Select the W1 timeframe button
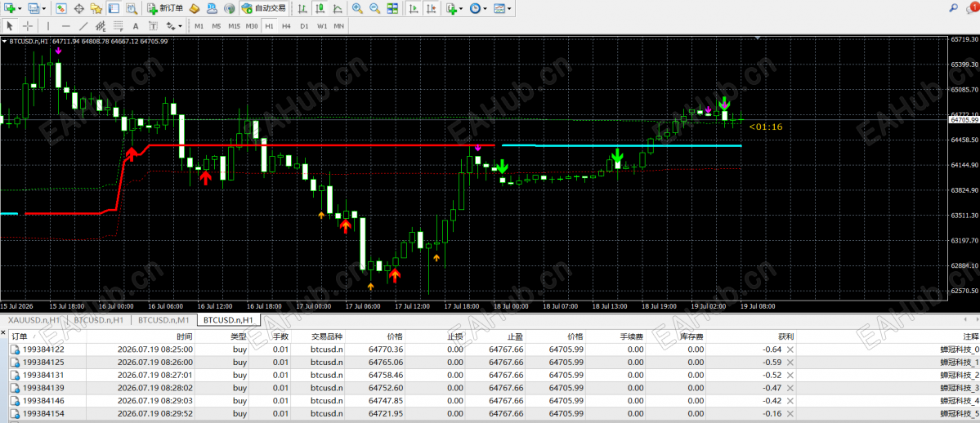Image resolution: width=980 pixels, height=423 pixels. [x=321, y=26]
